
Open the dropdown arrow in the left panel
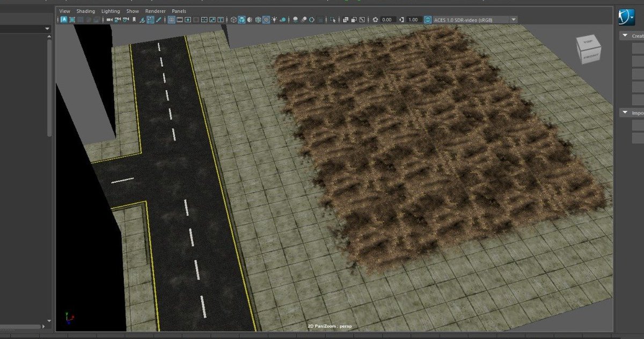pyautogui.click(x=48, y=28)
